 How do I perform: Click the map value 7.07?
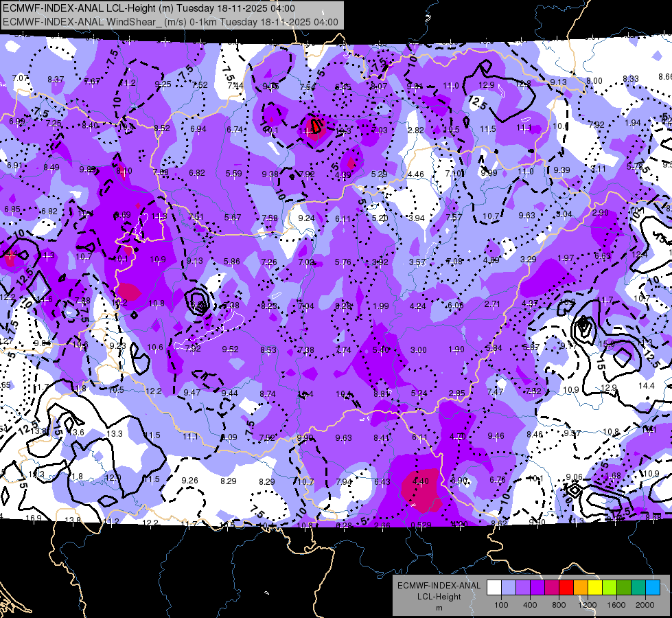point(20,78)
